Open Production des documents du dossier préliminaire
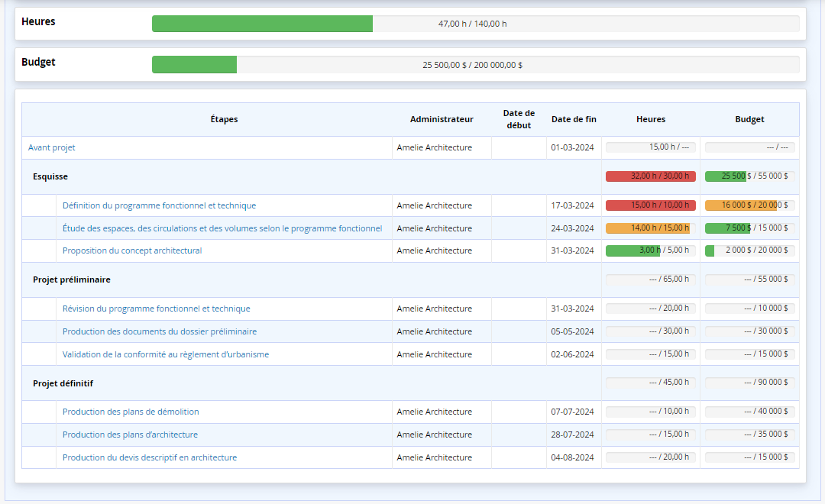Image resolution: width=825 pixels, height=504 pixels. point(160,331)
